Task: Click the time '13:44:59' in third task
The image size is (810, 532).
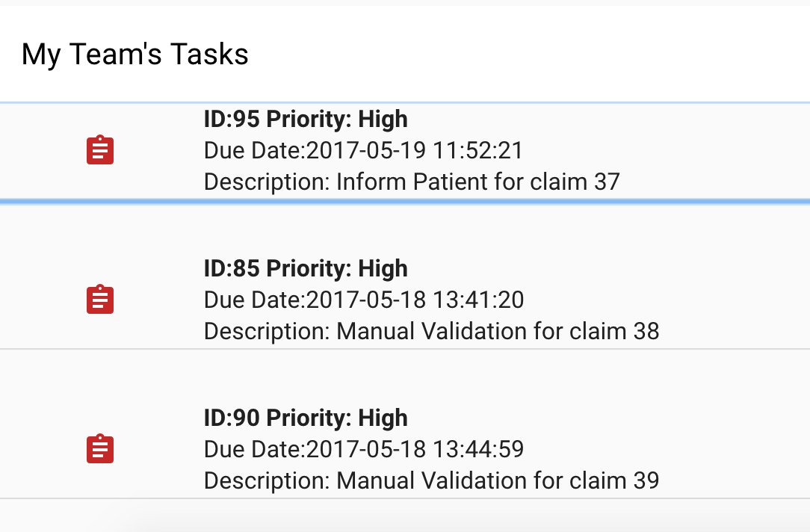Action: pos(478,449)
